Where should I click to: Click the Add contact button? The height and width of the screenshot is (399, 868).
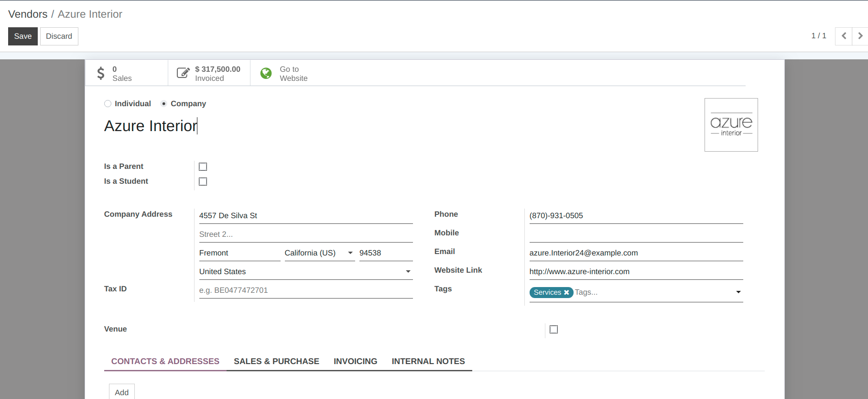122,392
